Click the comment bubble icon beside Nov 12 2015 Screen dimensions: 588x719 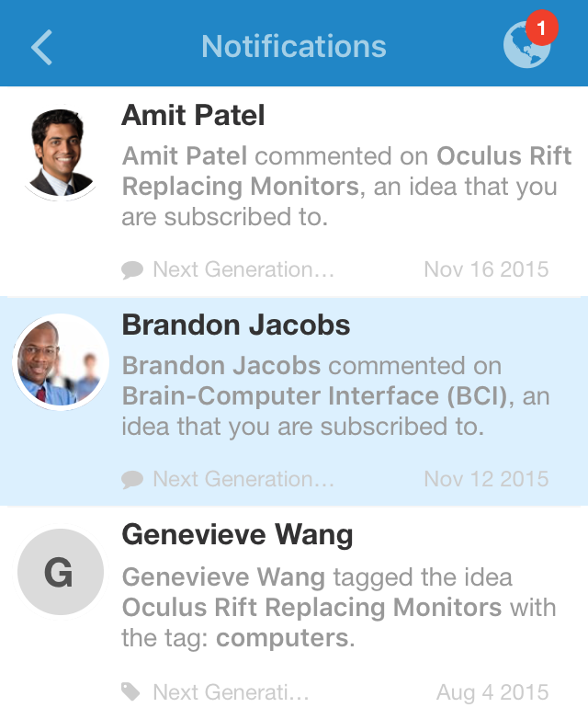tap(132, 480)
